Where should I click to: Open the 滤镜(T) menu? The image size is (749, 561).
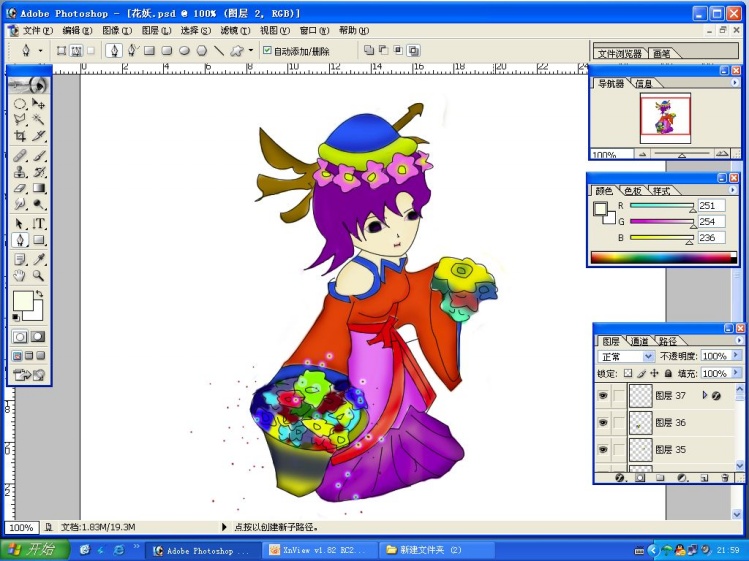click(235, 31)
